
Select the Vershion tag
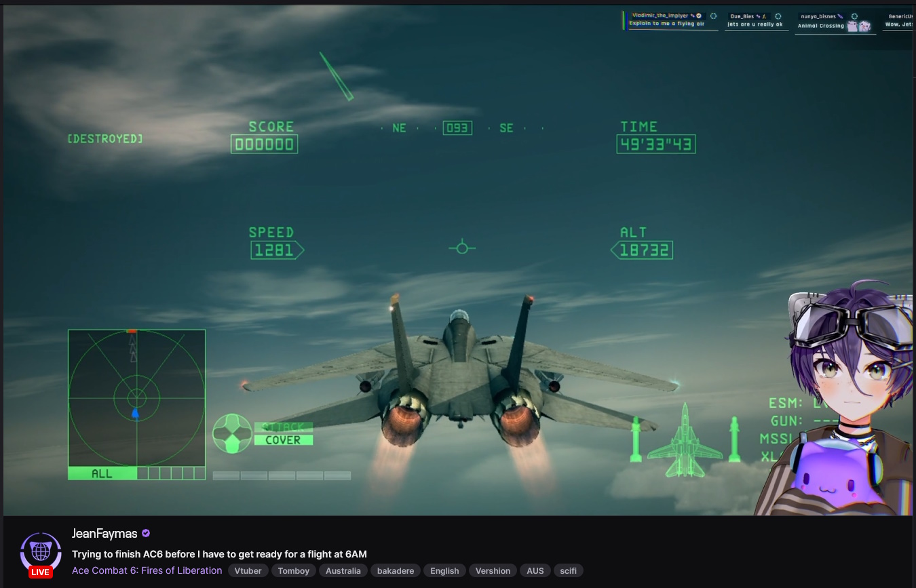pyautogui.click(x=493, y=571)
